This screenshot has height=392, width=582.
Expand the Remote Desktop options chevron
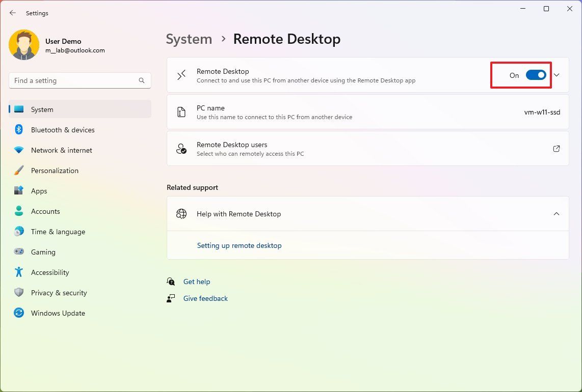point(557,74)
